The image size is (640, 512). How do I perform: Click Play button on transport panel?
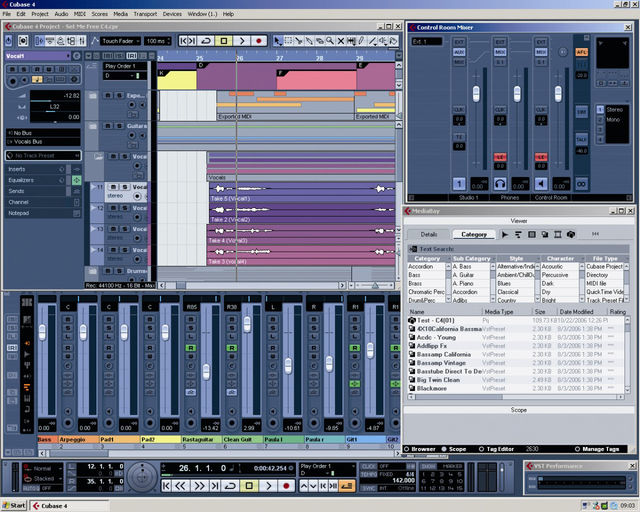[268, 486]
